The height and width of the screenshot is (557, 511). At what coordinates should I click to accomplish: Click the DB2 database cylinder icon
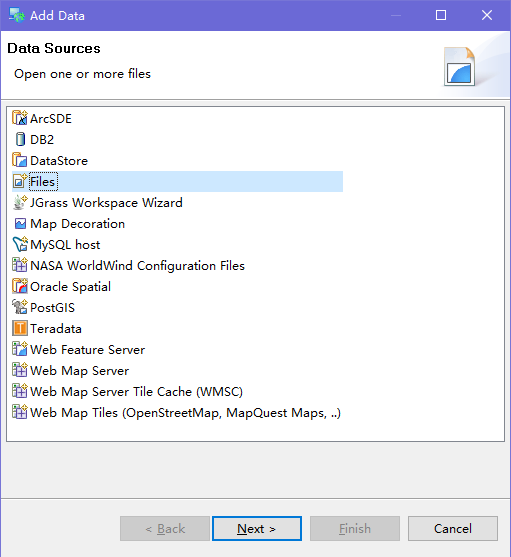click(x=20, y=139)
